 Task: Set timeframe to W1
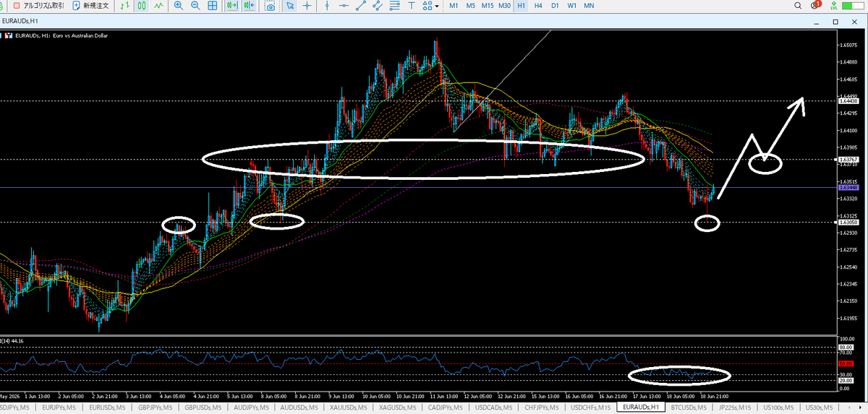tap(571, 6)
